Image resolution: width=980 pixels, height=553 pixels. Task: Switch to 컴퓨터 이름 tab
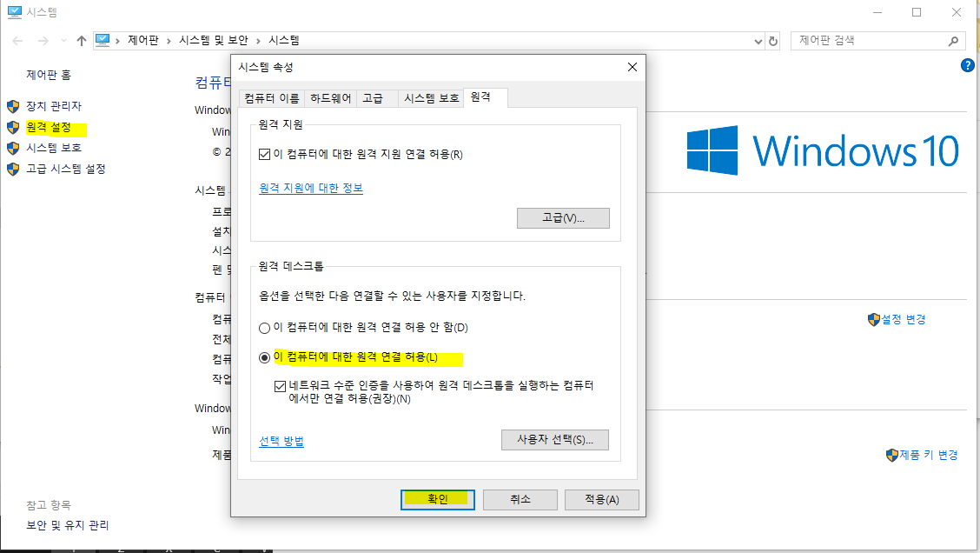[x=271, y=98]
